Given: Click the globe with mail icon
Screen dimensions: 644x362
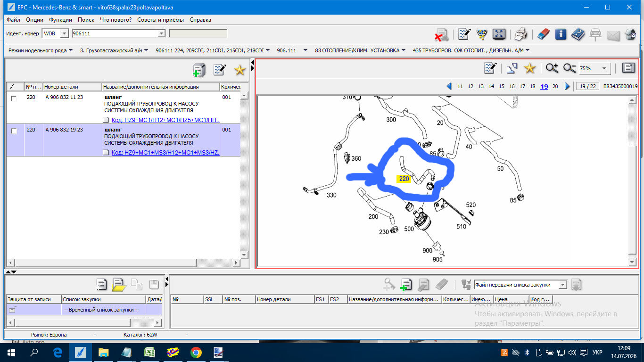Looking at the screenshot, I should click(x=630, y=34).
